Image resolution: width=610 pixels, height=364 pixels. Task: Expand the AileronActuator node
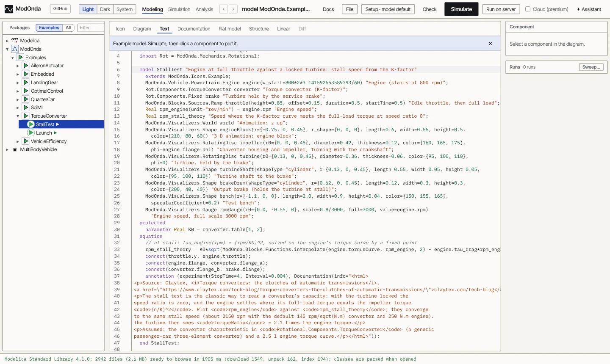pyautogui.click(x=18, y=66)
